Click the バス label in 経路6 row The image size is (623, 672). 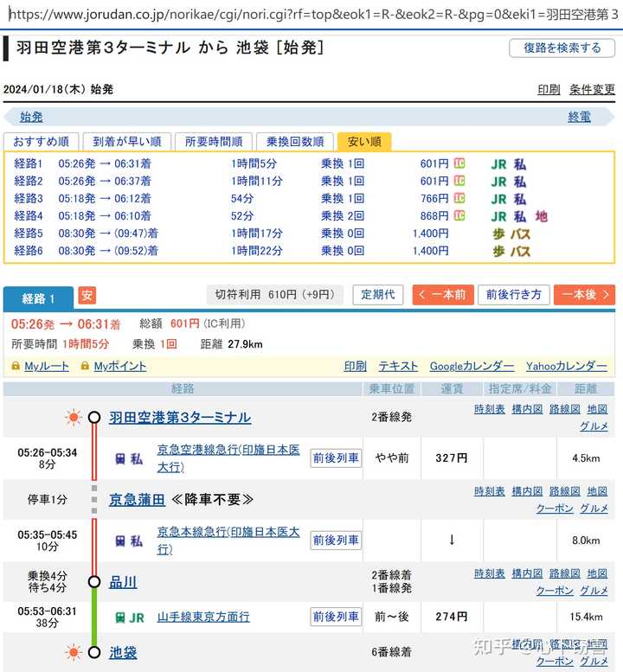coord(521,251)
